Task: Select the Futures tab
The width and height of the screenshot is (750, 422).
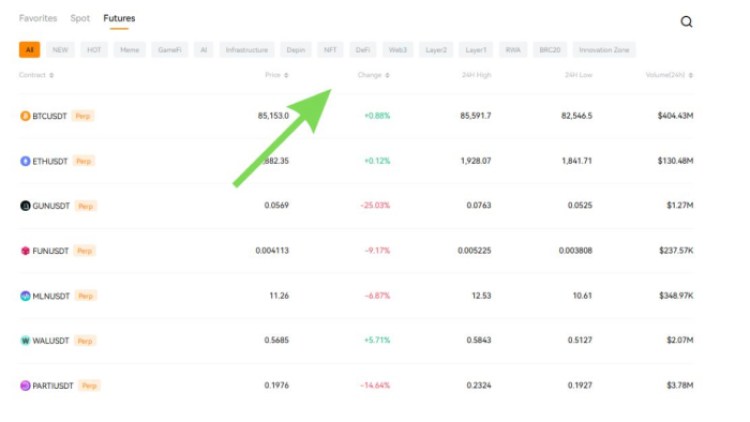Action: pyautogui.click(x=119, y=18)
